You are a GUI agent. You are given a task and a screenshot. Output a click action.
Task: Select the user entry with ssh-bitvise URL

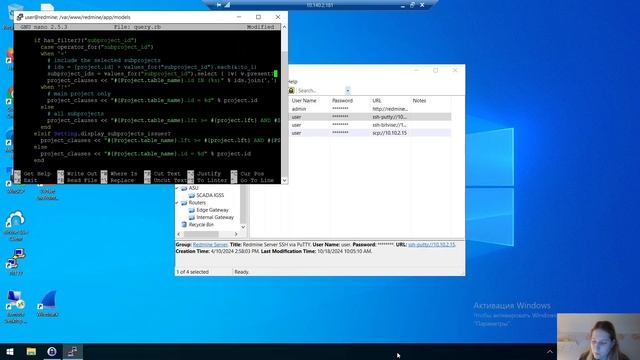click(370, 125)
